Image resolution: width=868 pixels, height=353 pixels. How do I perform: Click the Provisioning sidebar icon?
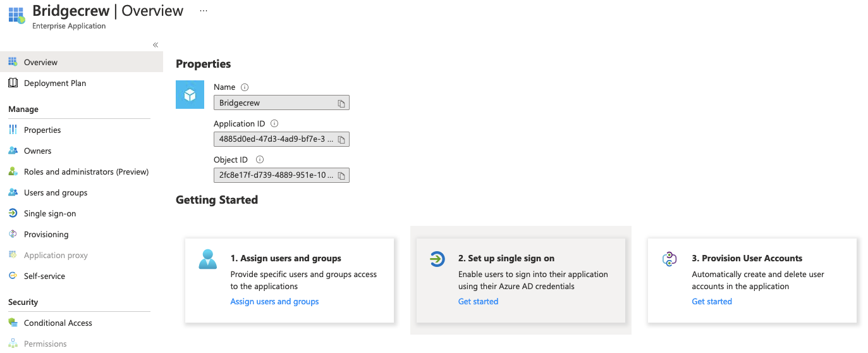13,234
